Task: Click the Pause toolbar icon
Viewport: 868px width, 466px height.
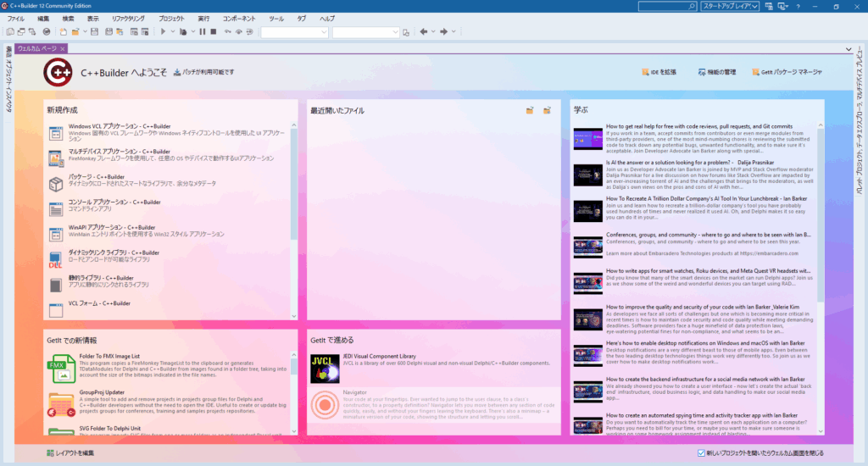Action: 202,31
